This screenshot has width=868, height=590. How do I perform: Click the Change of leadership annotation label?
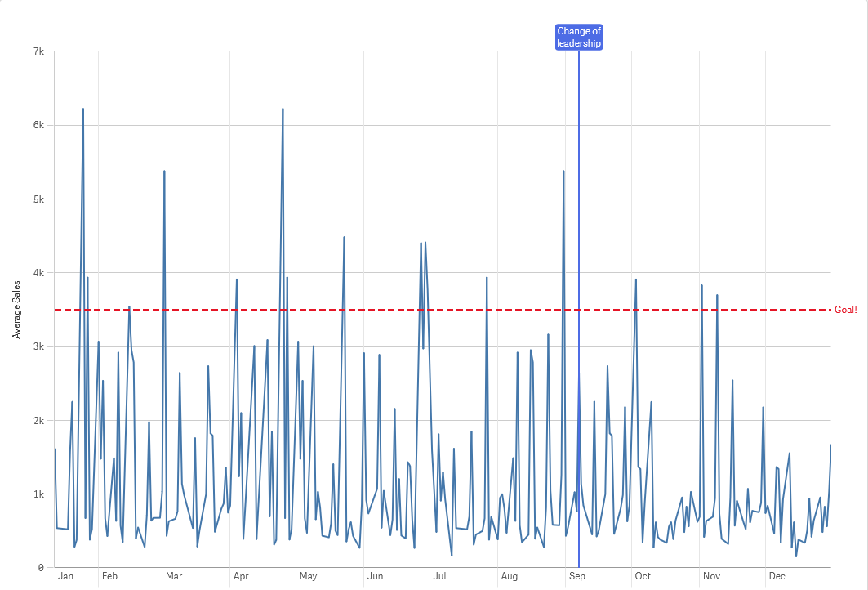click(579, 36)
